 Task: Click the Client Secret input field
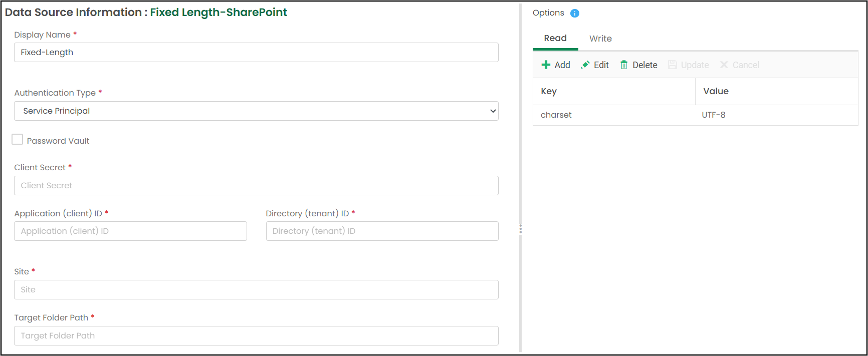click(256, 186)
